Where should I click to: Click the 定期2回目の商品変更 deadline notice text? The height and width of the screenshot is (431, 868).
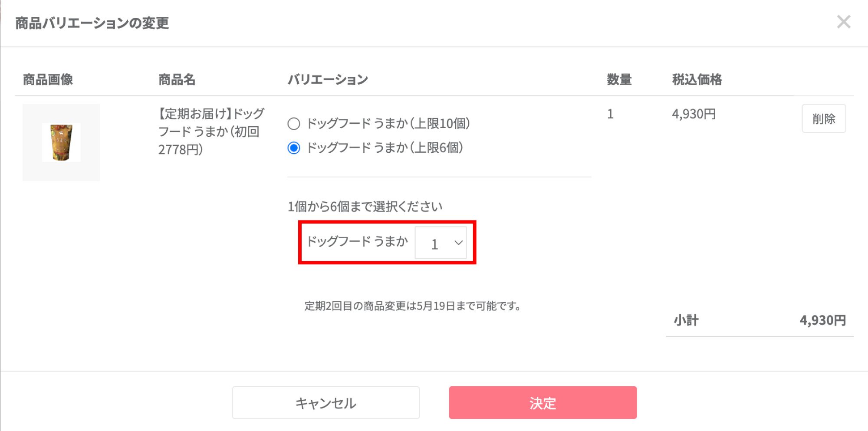click(412, 306)
